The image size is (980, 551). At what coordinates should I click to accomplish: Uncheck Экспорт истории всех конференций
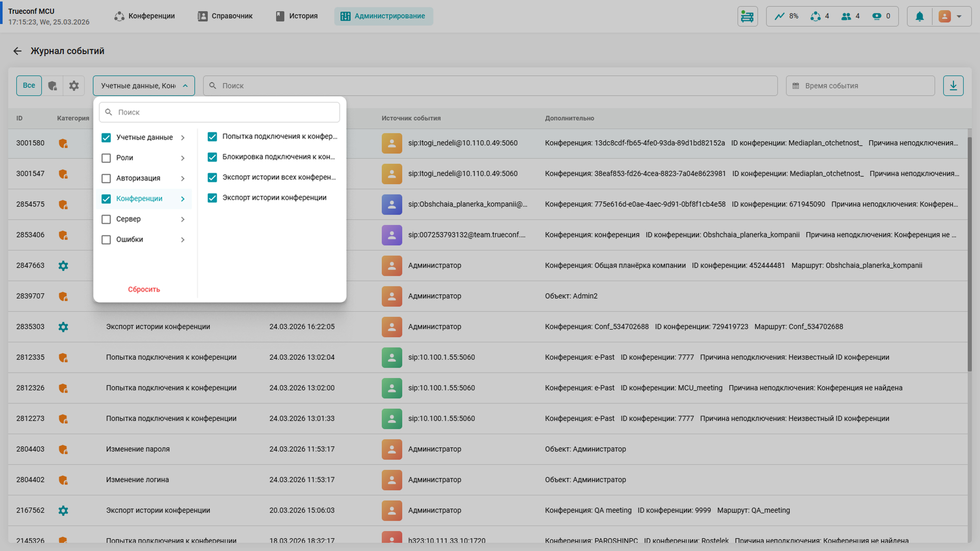(212, 178)
